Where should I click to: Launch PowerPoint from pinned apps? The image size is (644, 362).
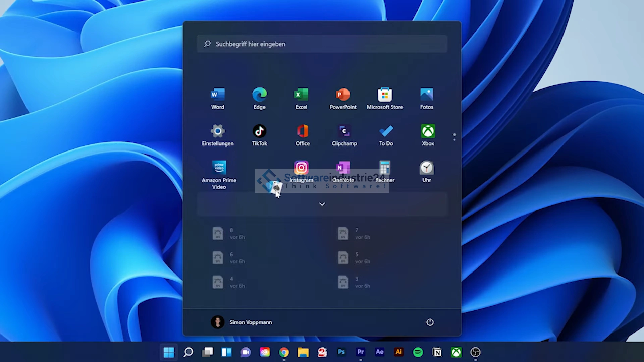343,98
